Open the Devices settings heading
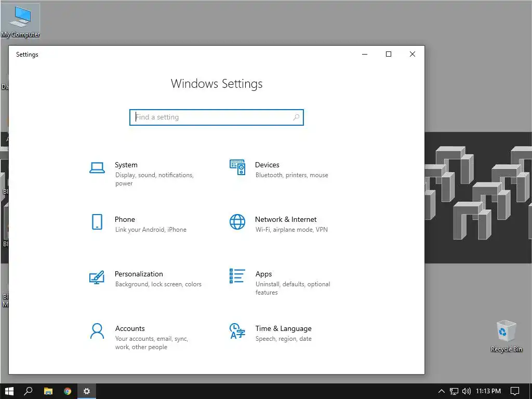This screenshot has height=399, width=532. coord(267,165)
